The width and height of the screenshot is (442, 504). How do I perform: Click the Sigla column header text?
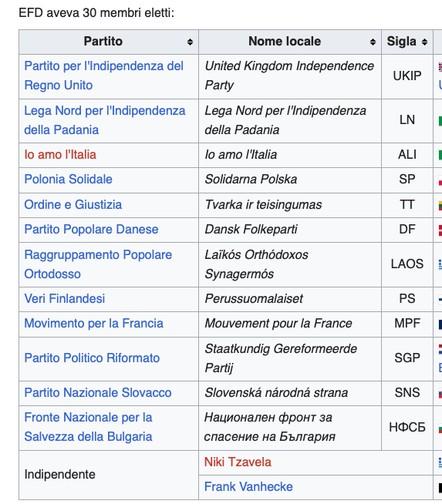pos(401,42)
